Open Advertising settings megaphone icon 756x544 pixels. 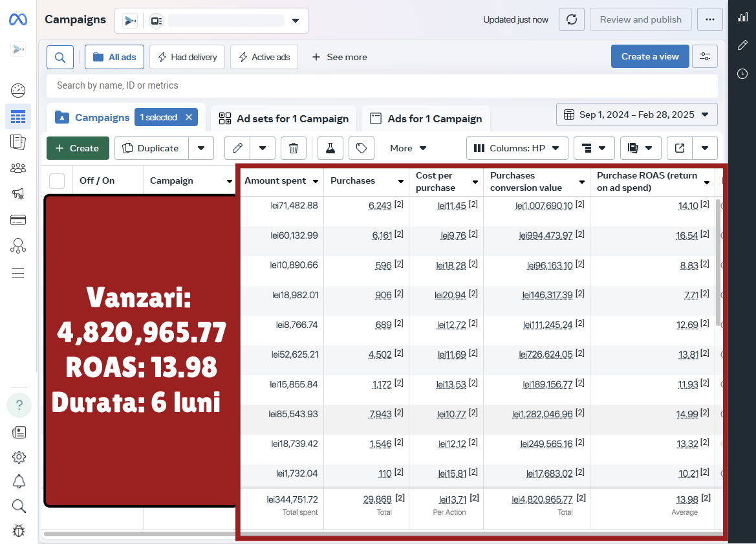(x=18, y=194)
